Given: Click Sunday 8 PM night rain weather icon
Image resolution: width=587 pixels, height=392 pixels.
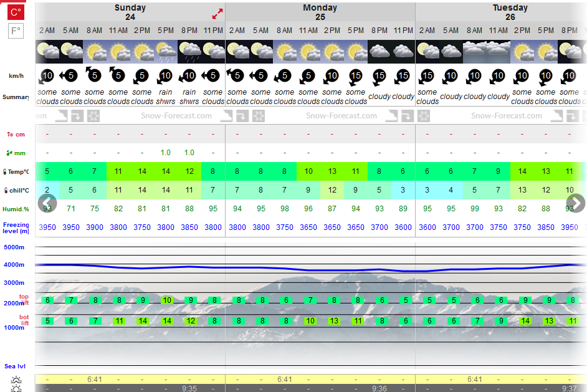Looking at the screenshot, I should pyautogui.click(x=189, y=52).
